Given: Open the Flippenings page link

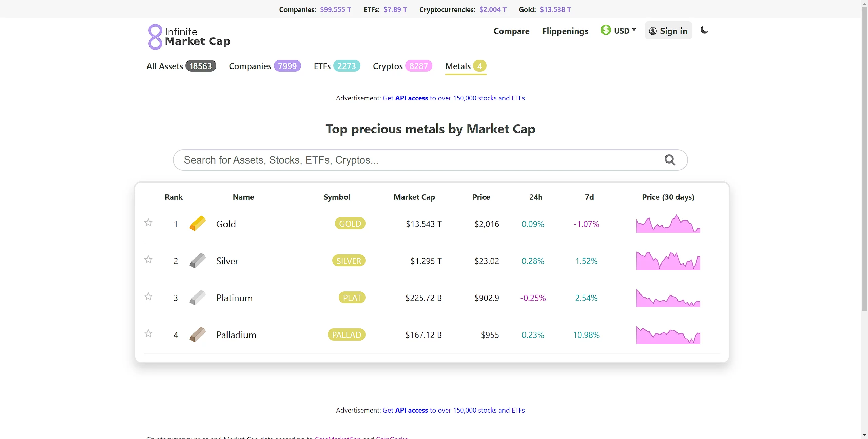Looking at the screenshot, I should (565, 31).
